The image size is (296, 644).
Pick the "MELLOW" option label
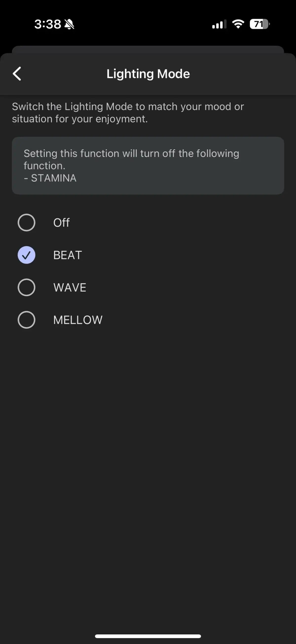click(78, 320)
